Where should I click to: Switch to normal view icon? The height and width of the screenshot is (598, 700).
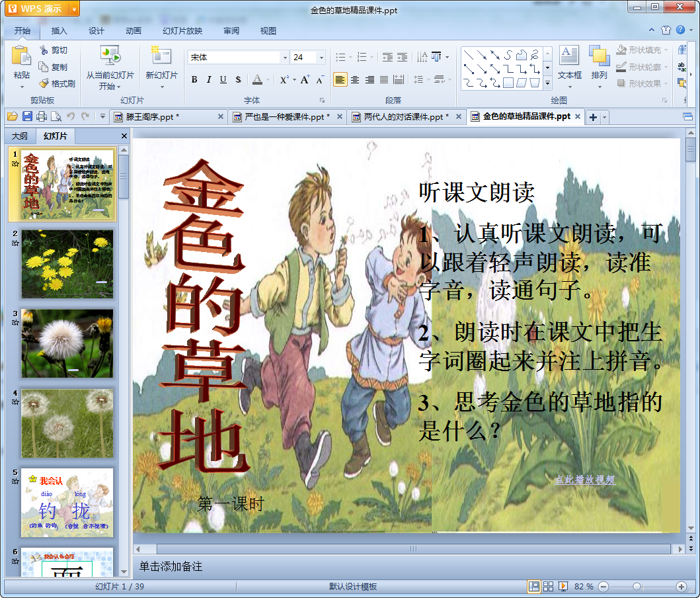pyautogui.click(x=533, y=586)
